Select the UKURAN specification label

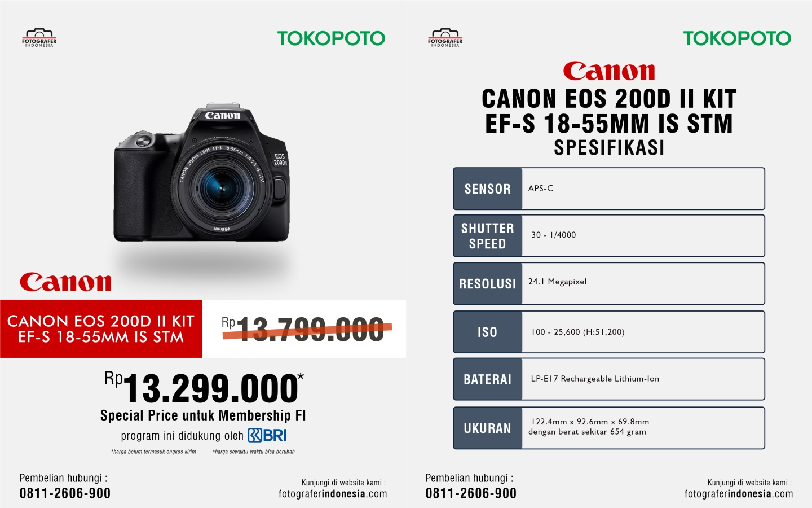point(488,428)
